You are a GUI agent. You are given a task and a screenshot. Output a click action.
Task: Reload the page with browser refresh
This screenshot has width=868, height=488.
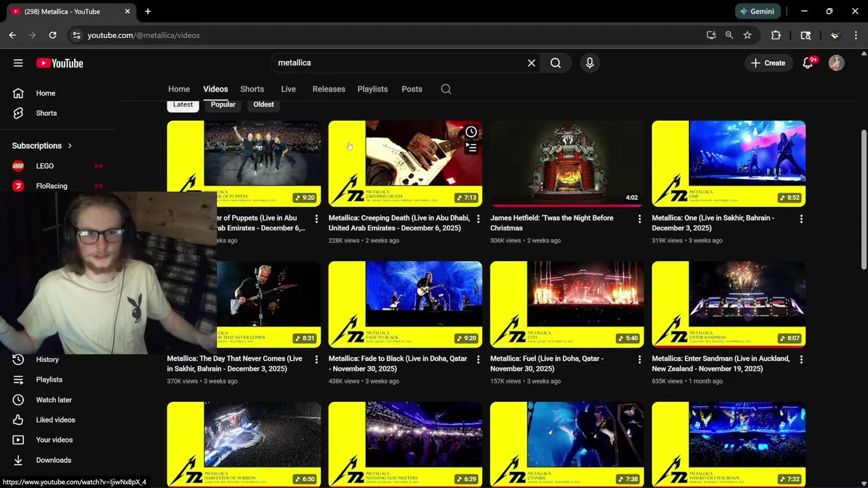click(53, 35)
